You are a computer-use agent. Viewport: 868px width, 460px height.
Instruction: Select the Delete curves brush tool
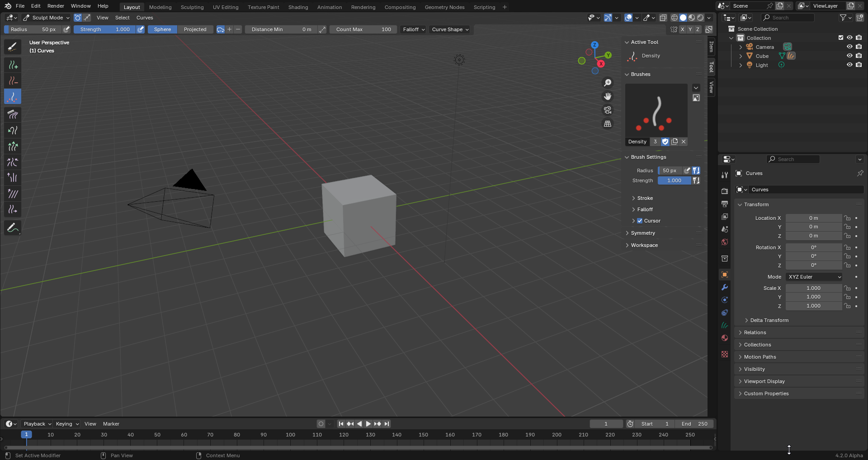[13, 81]
